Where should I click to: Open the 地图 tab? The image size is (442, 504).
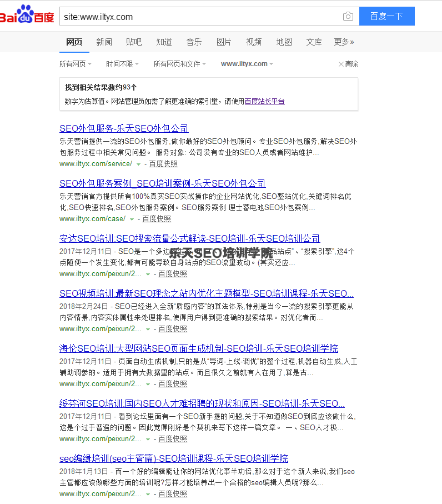click(284, 42)
